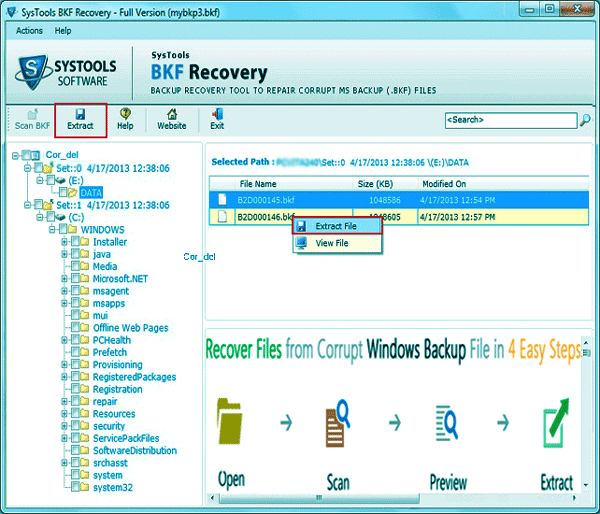This screenshot has width=600, height=514.
Task: Click the B2D000145.bkf file icon
Action: pyautogui.click(x=222, y=199)
